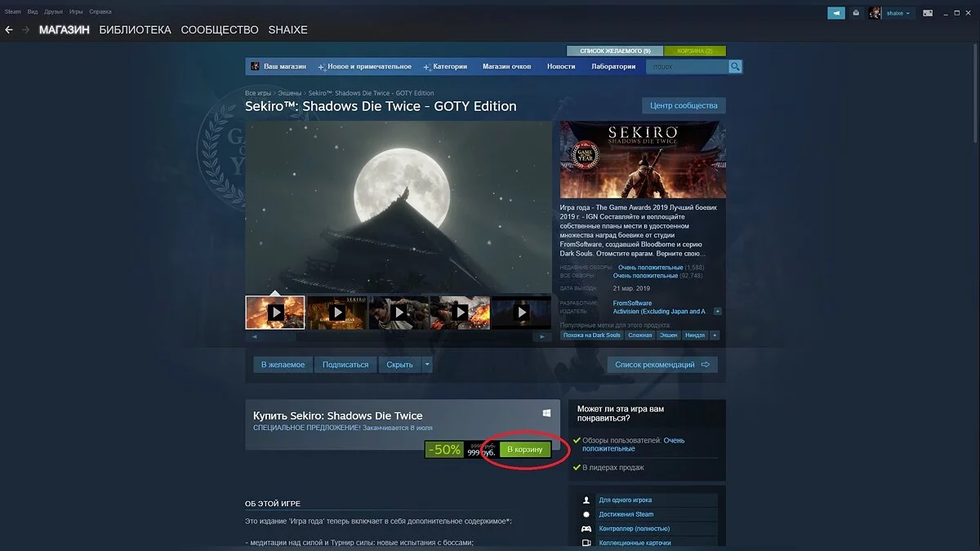Click the back navigation arrow
The width and height of the screenshot is (980, 551).
coord(9,29)
